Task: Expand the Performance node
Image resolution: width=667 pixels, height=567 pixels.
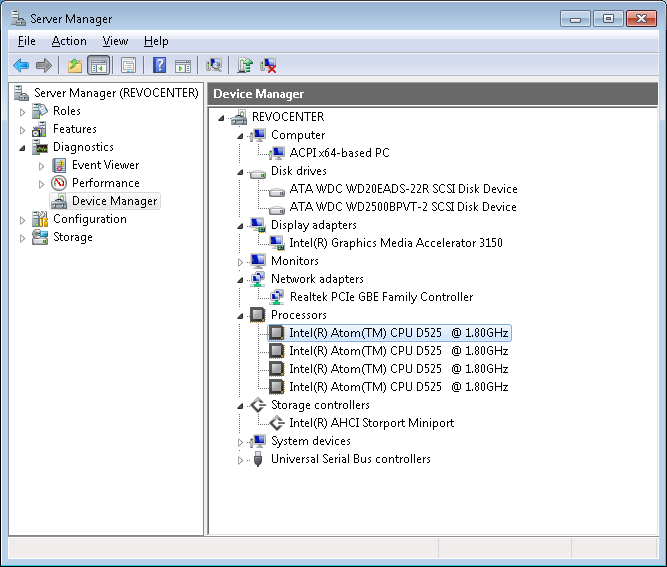Action: pos(41,184)
